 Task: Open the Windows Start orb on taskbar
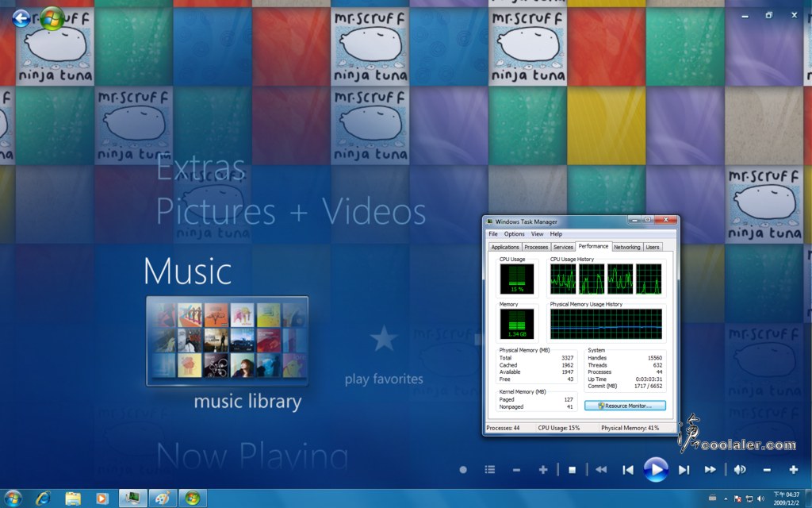[13, 498]
